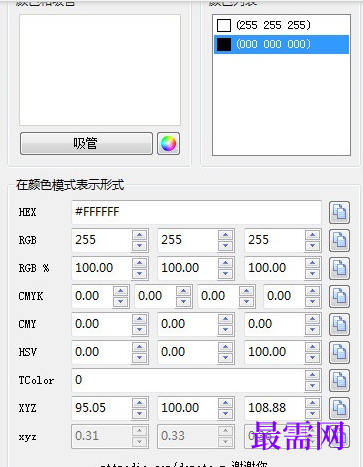Screen dimensions: 363x467
Task: Copy the CMYK values
Action: (x=339, y=296)
